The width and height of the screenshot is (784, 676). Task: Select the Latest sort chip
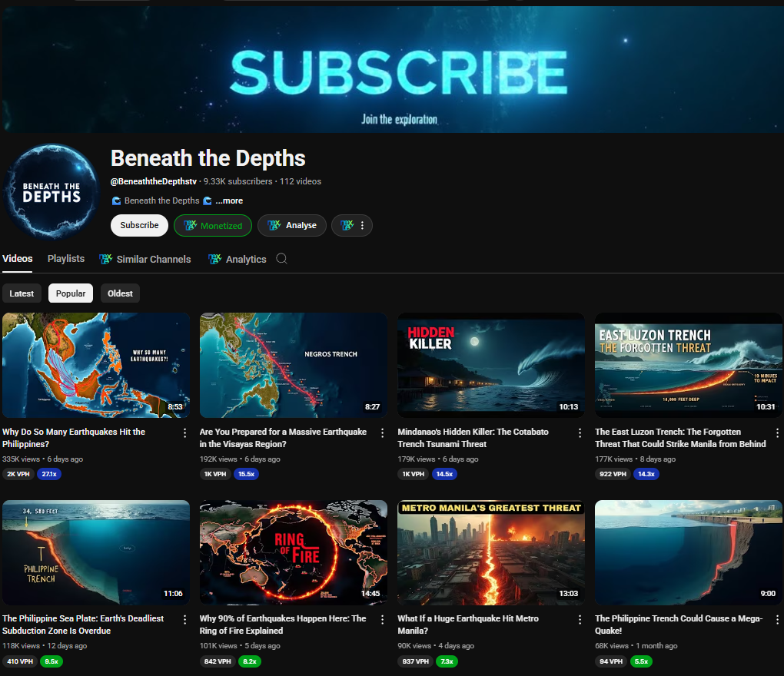(x=22, y=293)
